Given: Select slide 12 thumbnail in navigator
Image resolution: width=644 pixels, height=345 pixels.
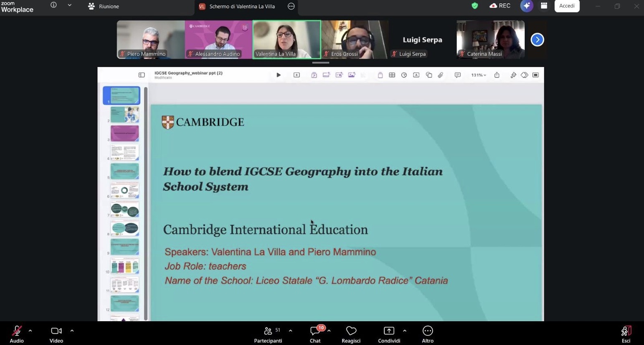Looking at the screenshot, I should point(124,304).
